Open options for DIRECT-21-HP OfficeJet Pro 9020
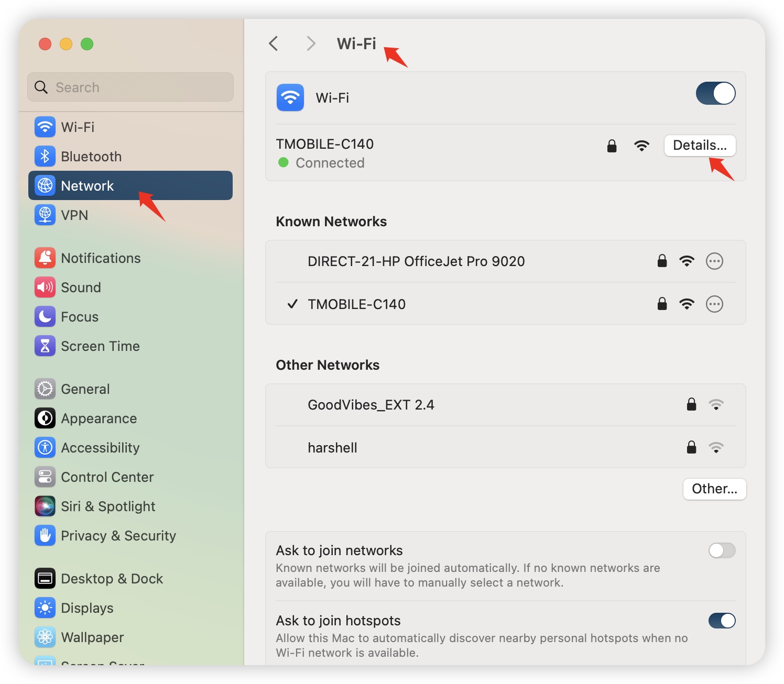784x684 pixels. 714,261
